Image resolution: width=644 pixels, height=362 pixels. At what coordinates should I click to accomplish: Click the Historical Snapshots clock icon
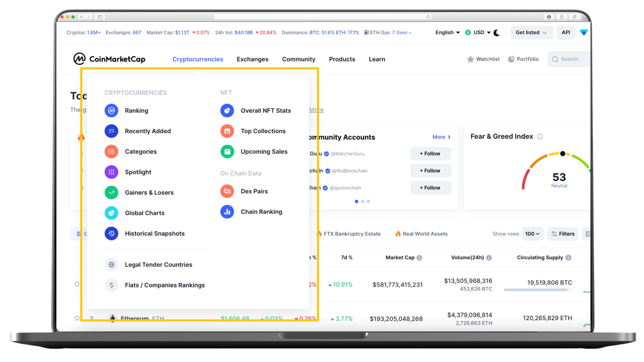pyautogui.click(x=111, y=233)
